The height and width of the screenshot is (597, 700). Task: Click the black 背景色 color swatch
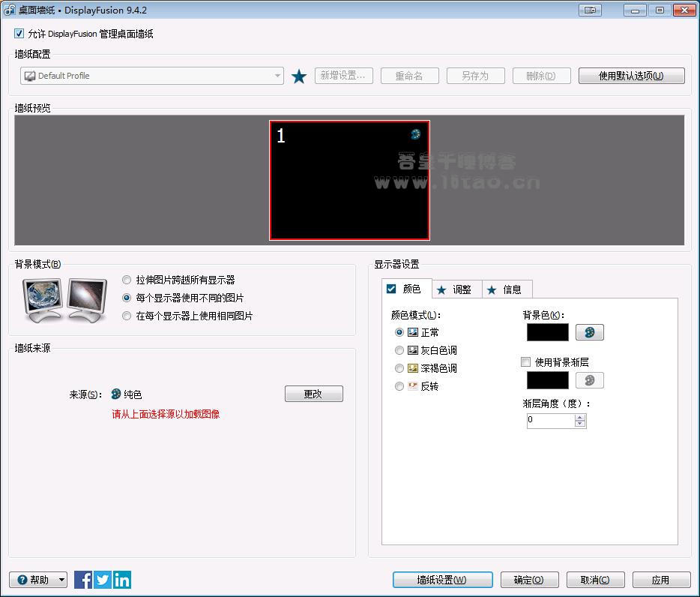tap(547, 332)
